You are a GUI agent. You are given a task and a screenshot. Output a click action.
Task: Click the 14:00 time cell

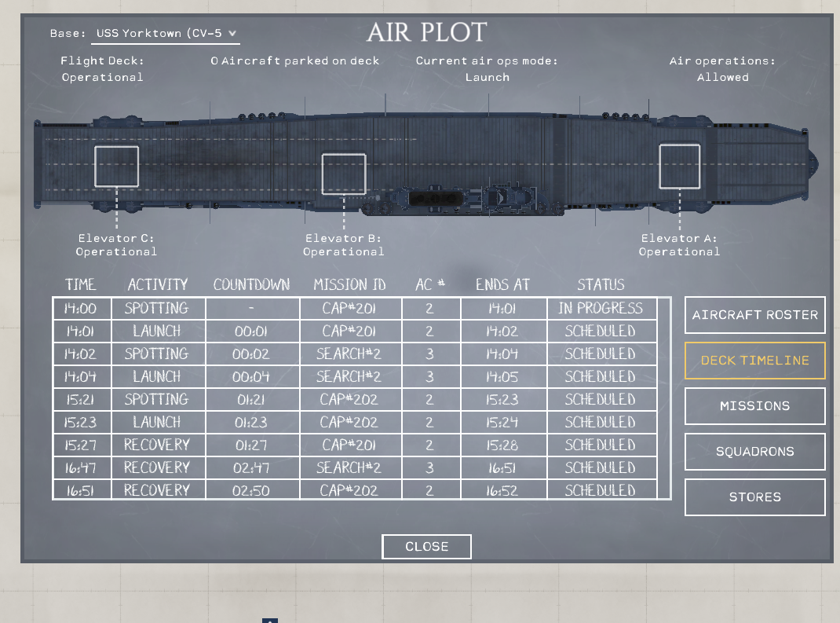point(82,308)
